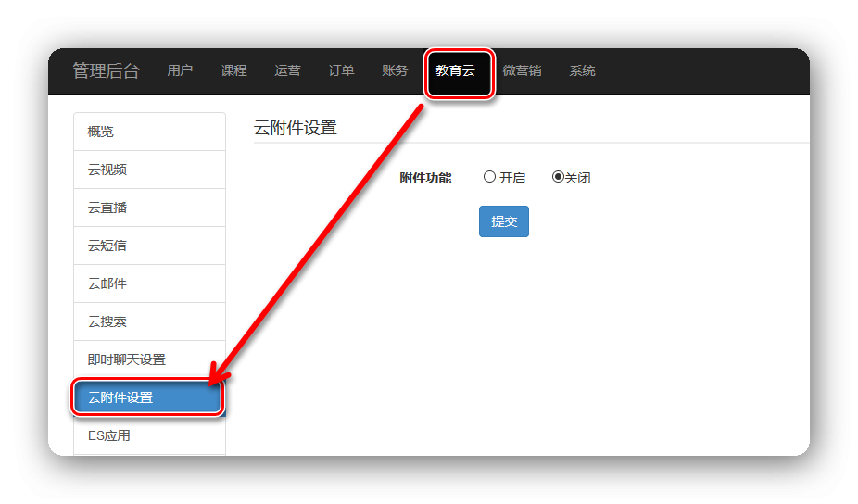858x504 pixels.
Task: Enable attachments with 开启 radio button
Action: (x=490, y=177)
